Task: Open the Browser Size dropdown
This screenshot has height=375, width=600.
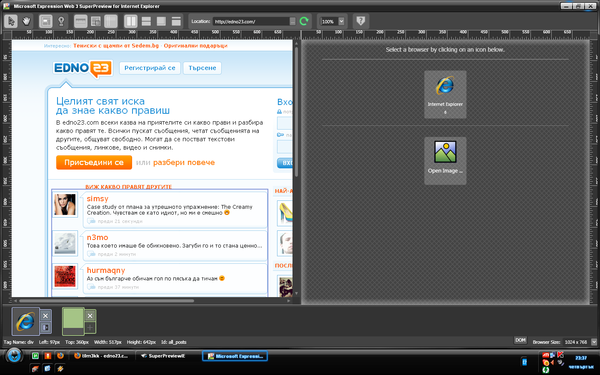Action: [x=594, y=342]
